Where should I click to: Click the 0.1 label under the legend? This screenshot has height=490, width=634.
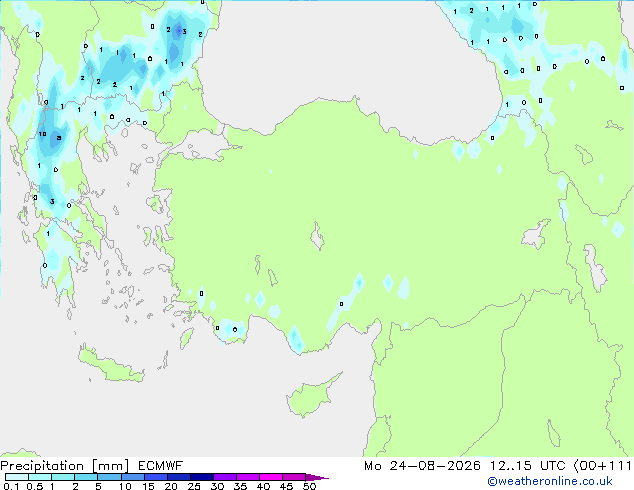pyautogui.click(x=11, y=486)
